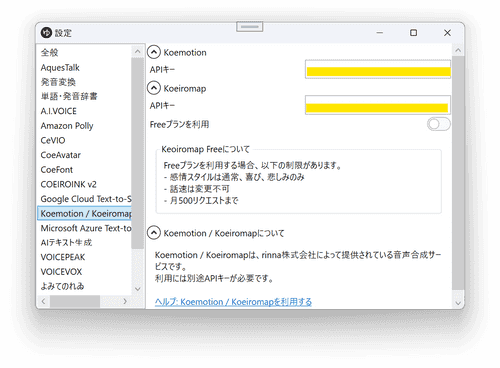
Task: Click the main panel scroll-down arrow
Action: click(x=458, y=303)
